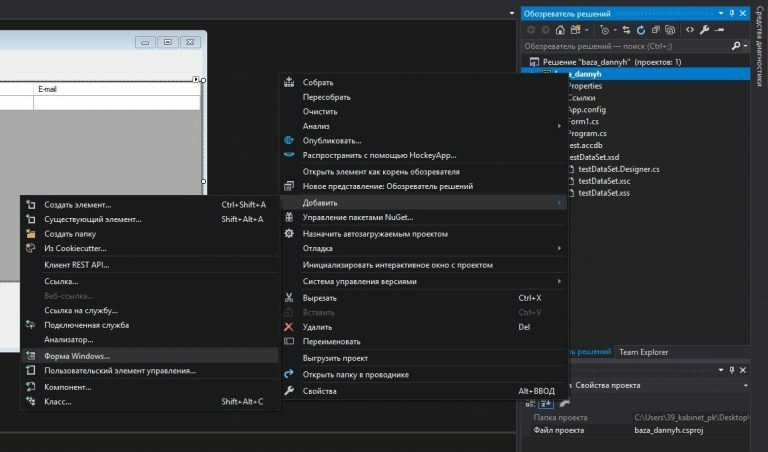Toggle auto-hide pin on Solution Explorer panel
Image resolution: width=768 pixels, height=452 pixels.
732,13
